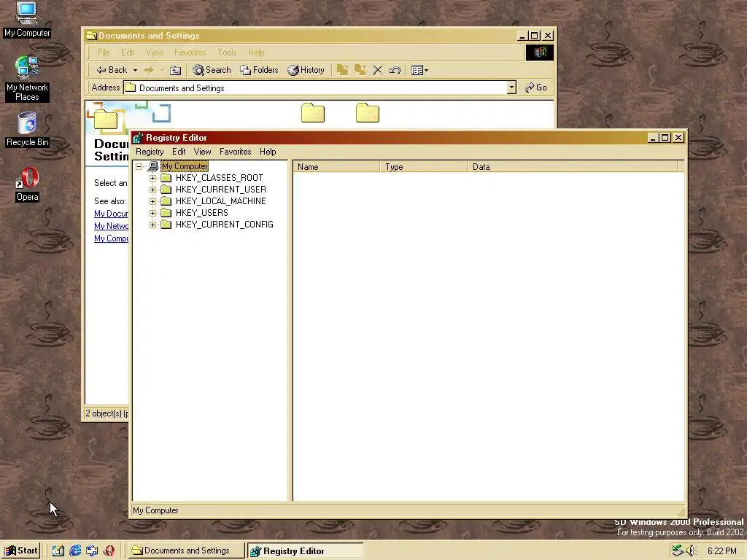Launch Opera from quick launch bar

point(109,551)
